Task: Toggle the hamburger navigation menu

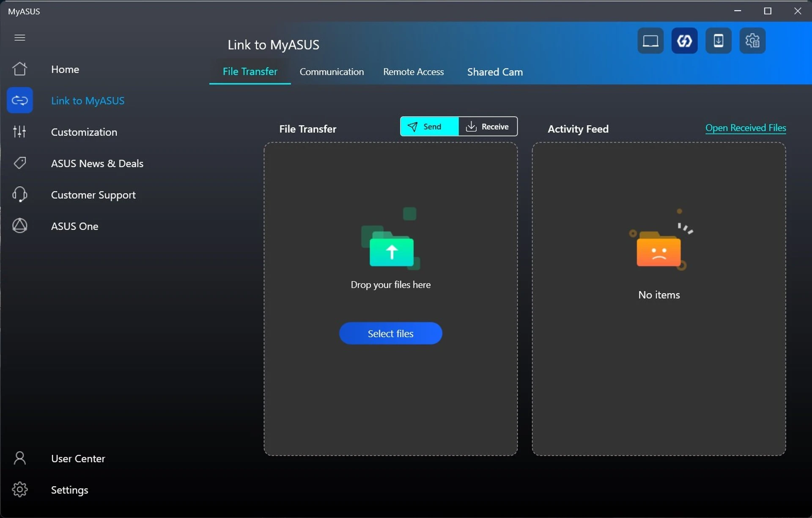Action: click(x=19, y=38)
